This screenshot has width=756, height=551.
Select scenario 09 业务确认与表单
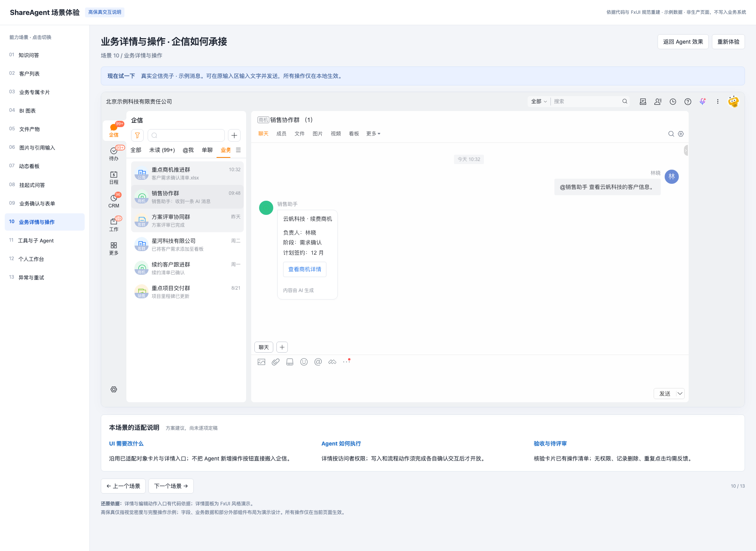point(44,203)
